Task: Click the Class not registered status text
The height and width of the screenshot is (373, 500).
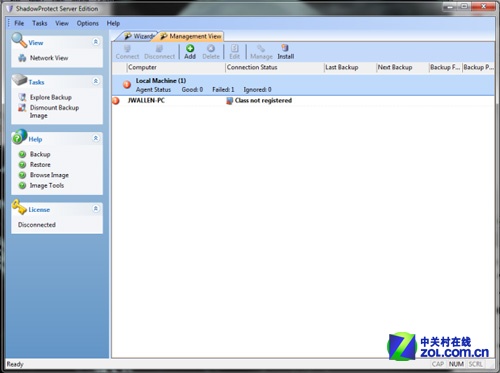Action: [x=263, y=100]
